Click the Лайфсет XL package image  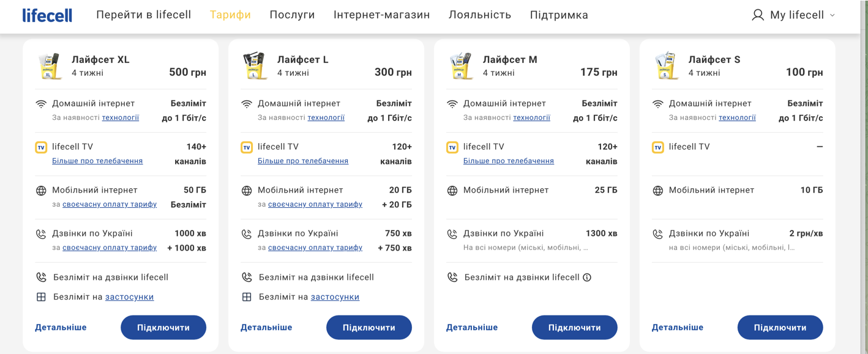(x=50, y=66)
